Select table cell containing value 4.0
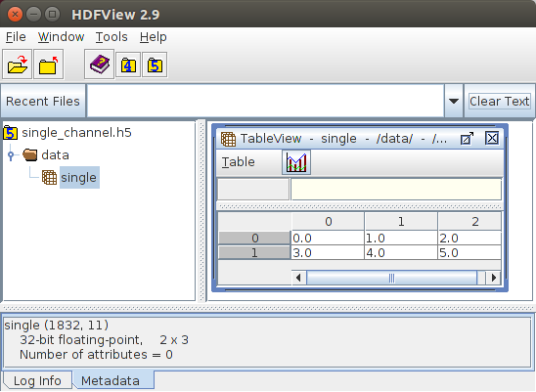536x392 pixels. 401,252
